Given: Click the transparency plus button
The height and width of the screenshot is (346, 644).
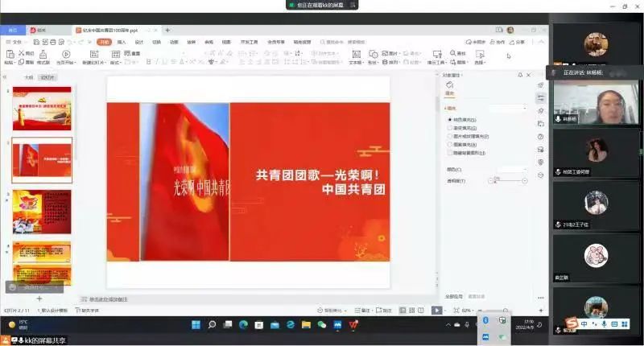Looking at the screenshot, I should 525,180.
